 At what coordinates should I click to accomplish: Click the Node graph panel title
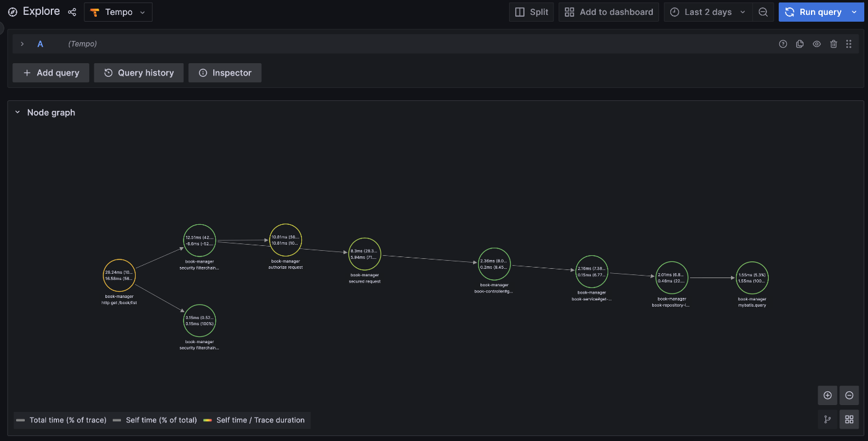coord(51,112)
